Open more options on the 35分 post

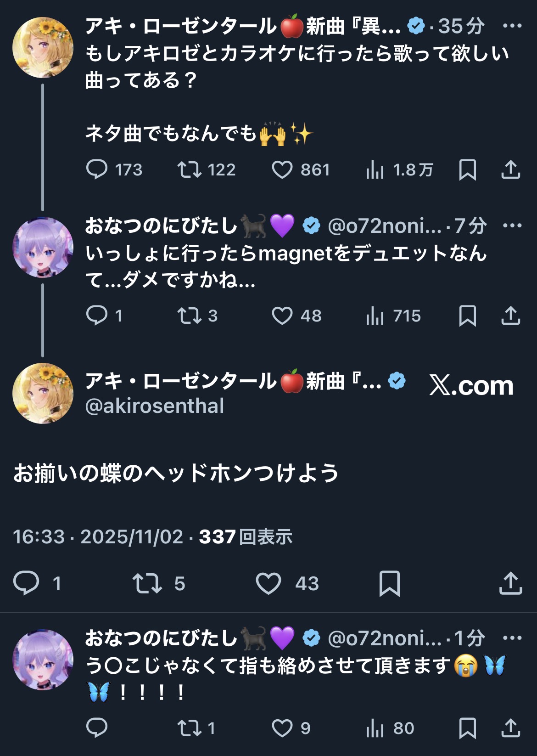[x=512, y=26]
